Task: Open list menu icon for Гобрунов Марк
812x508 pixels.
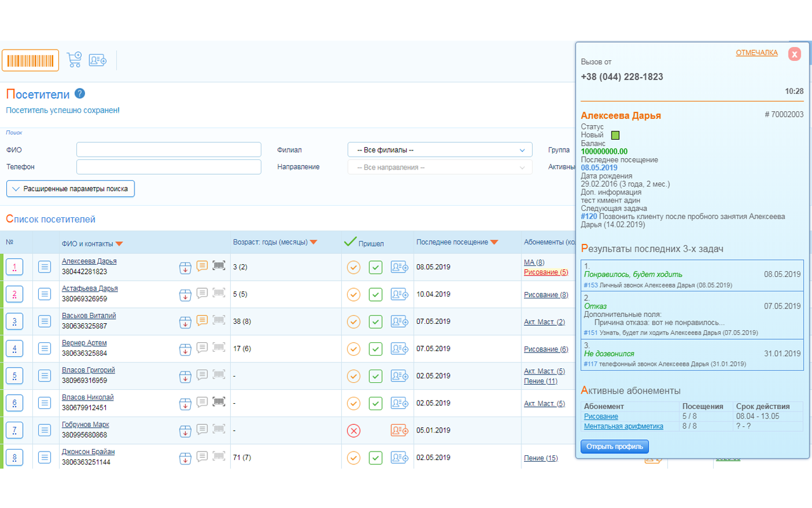Action: 44,431
